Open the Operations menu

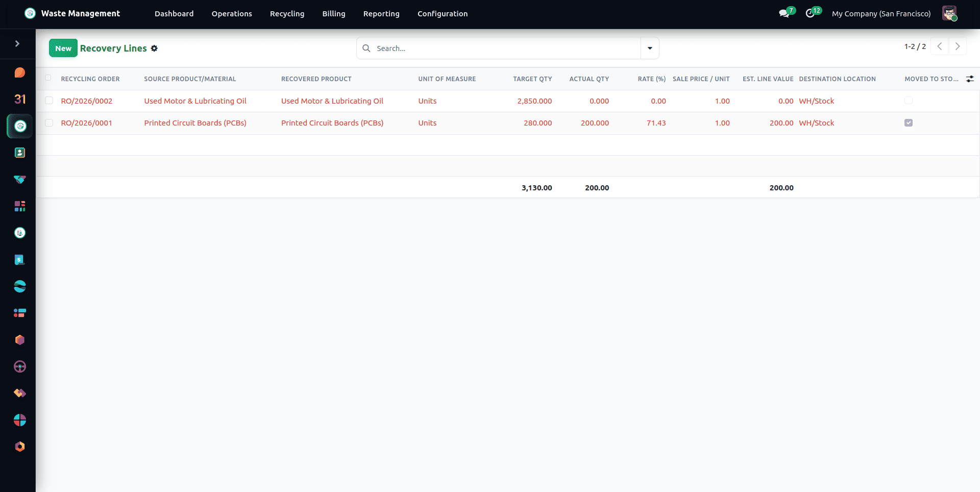click(x=232, y=14)
